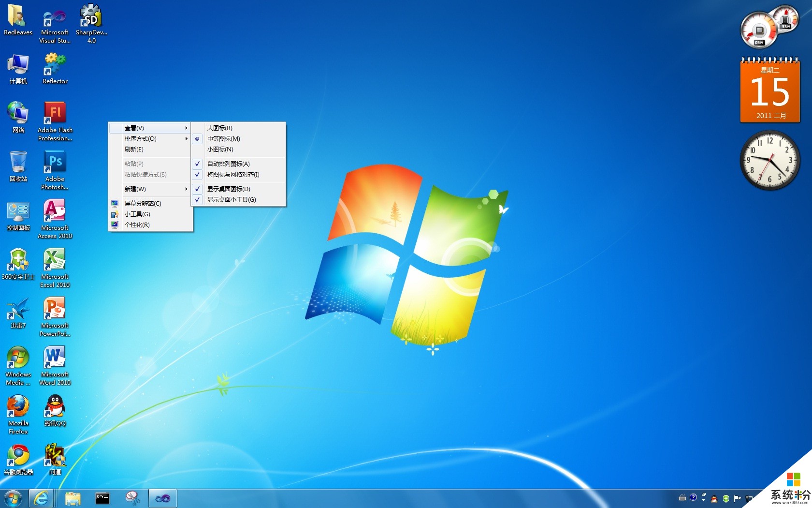Select Microsoft Excel 2010 shortcut
812x508 pixels.
pyautogui.click(x=55, y=269)
